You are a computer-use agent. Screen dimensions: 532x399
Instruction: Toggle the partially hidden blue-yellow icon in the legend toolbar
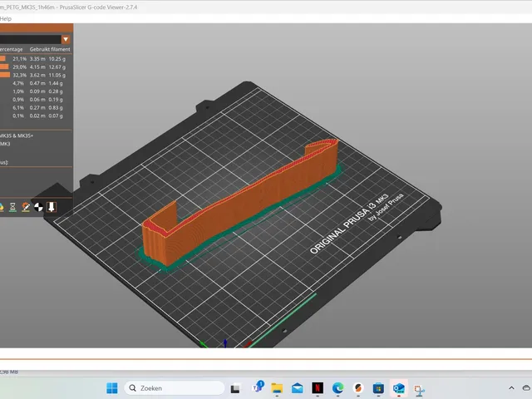[2, 207]
